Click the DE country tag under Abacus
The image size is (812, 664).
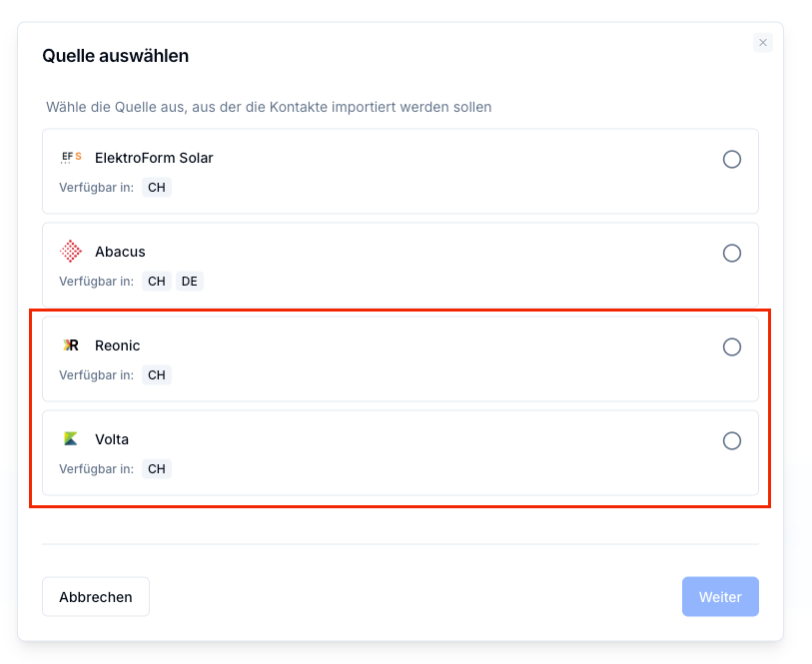(x=190, y=281)
